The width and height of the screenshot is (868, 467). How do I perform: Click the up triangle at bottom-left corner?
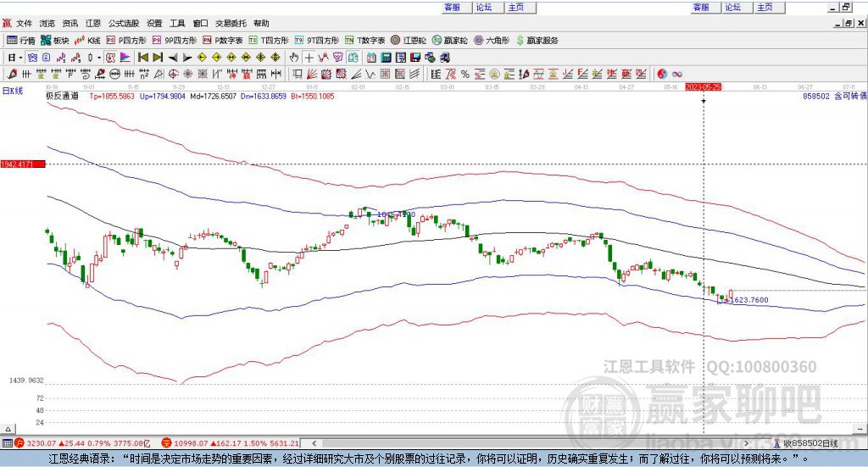pos(8,429)
